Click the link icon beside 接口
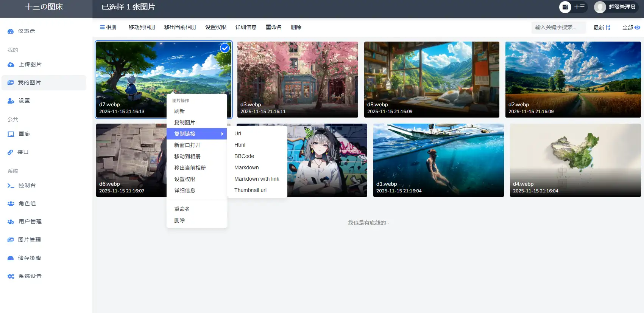 tap(11, 152)
